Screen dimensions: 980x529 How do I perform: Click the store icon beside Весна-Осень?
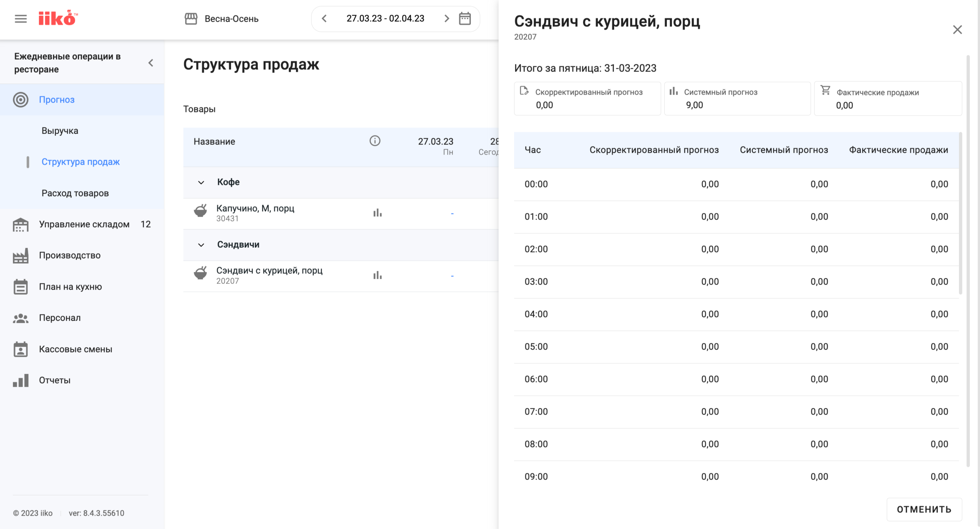click(191, 19)
